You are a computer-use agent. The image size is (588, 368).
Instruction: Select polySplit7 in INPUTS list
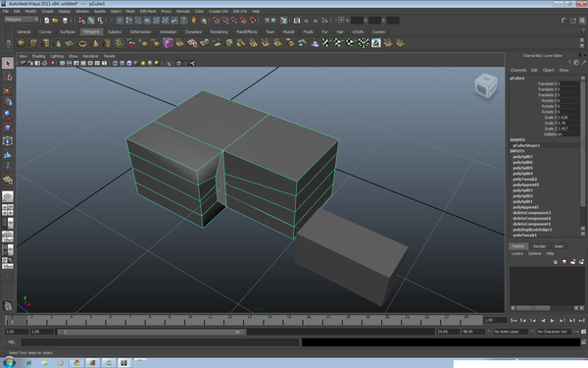pos(522,157)
